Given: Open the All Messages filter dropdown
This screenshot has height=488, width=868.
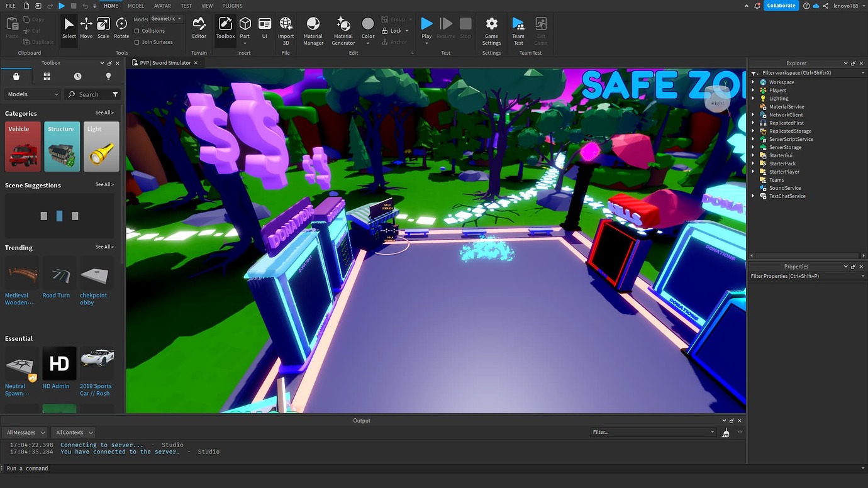Looking at the screenshot, I should 25,432.
